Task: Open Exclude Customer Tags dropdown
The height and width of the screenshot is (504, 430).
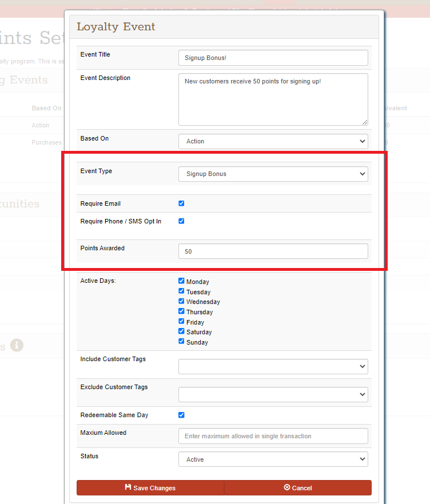Action: 273,394
